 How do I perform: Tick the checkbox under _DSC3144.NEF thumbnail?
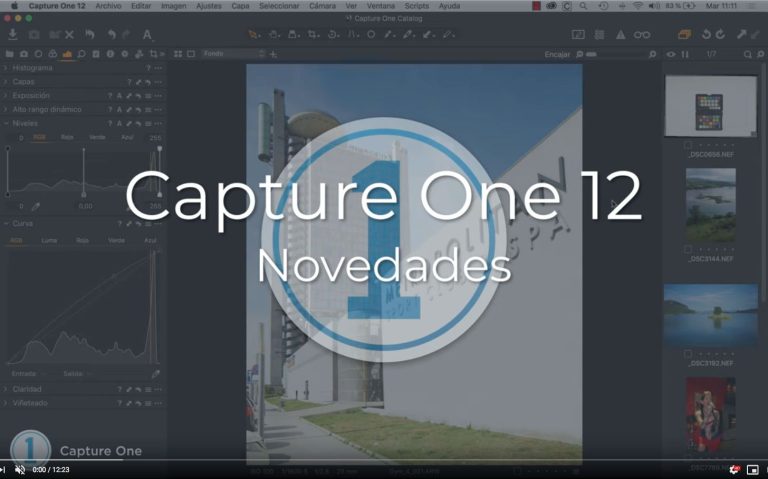point(688,249)
